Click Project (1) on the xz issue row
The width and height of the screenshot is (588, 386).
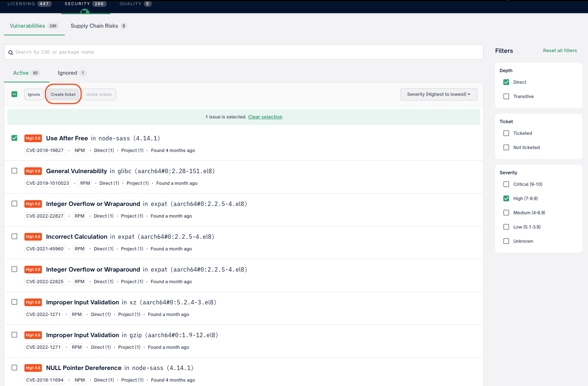click(x=129, y=315)
